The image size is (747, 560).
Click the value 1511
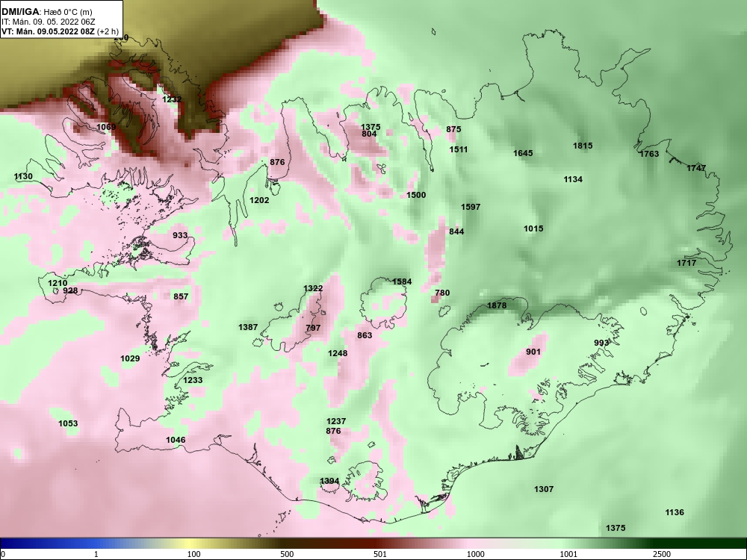[459, 149]
